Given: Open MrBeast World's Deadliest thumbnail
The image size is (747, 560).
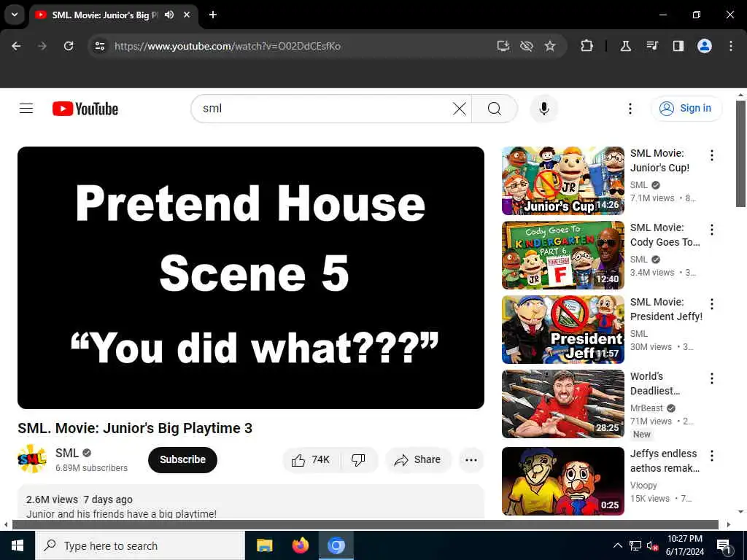Looking at the screenshot, I should point(562,403).
